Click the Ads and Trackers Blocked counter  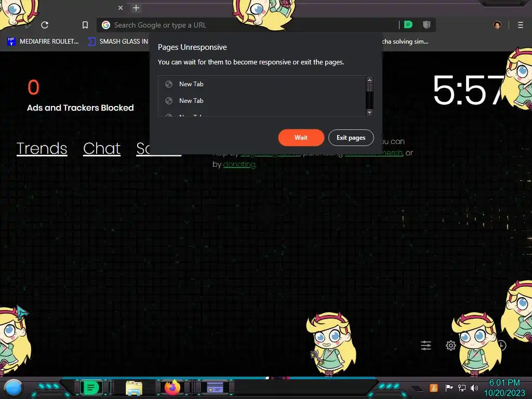[80, 96]
